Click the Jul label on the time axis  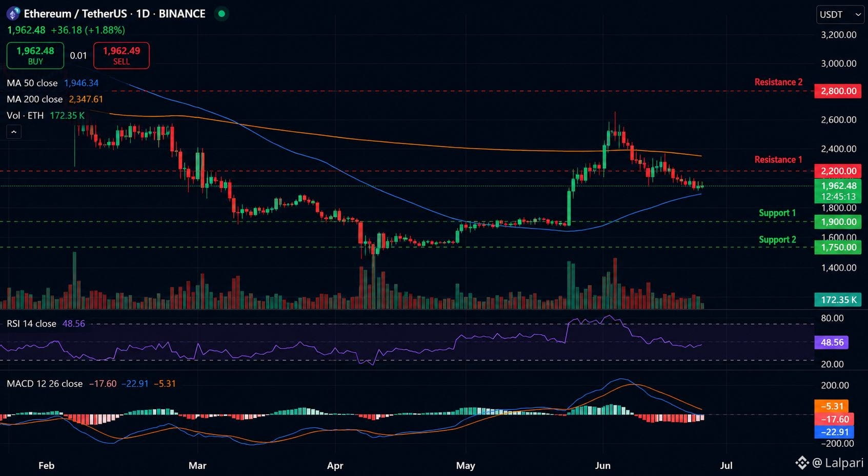coord(726,466)
